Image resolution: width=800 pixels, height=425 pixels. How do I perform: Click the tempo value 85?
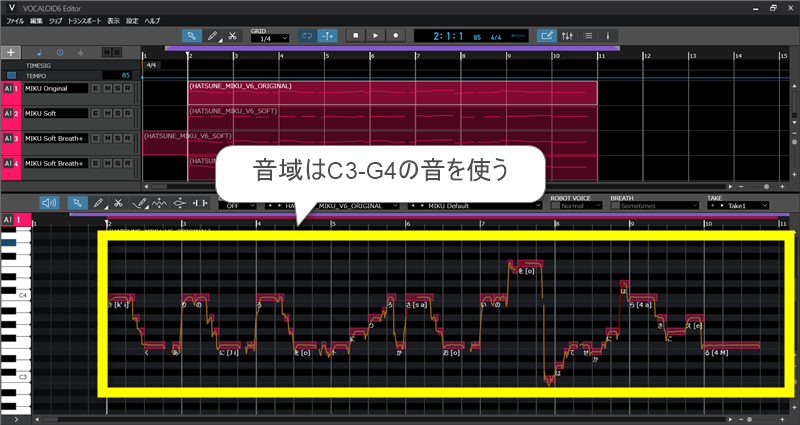click(117, 76)
